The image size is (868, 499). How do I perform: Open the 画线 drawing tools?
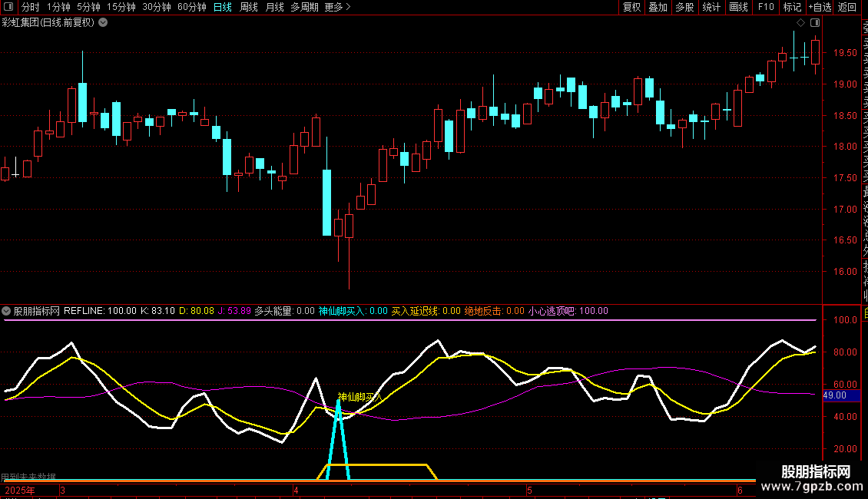point(738,7)
